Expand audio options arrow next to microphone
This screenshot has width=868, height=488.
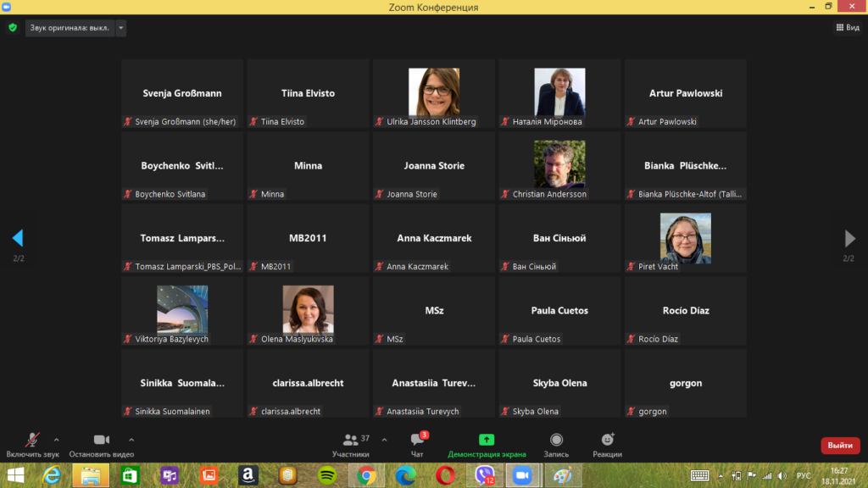coord(57,440)
